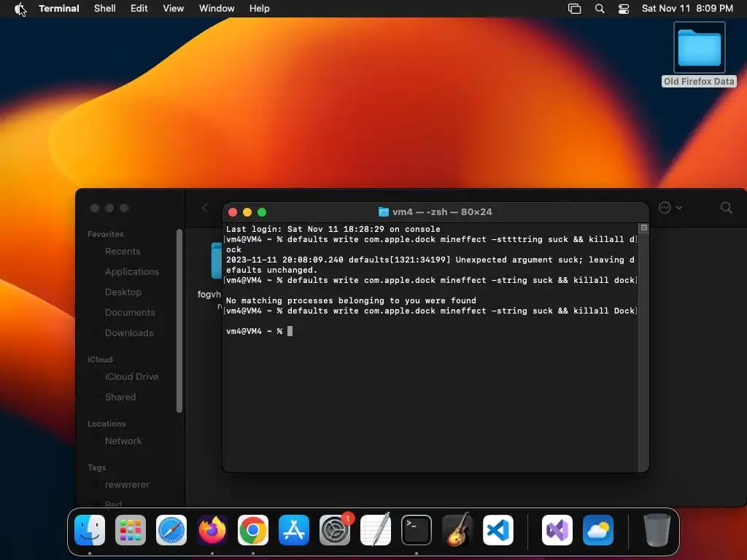Click the Terminal icon in the Dock

[417, 530]
